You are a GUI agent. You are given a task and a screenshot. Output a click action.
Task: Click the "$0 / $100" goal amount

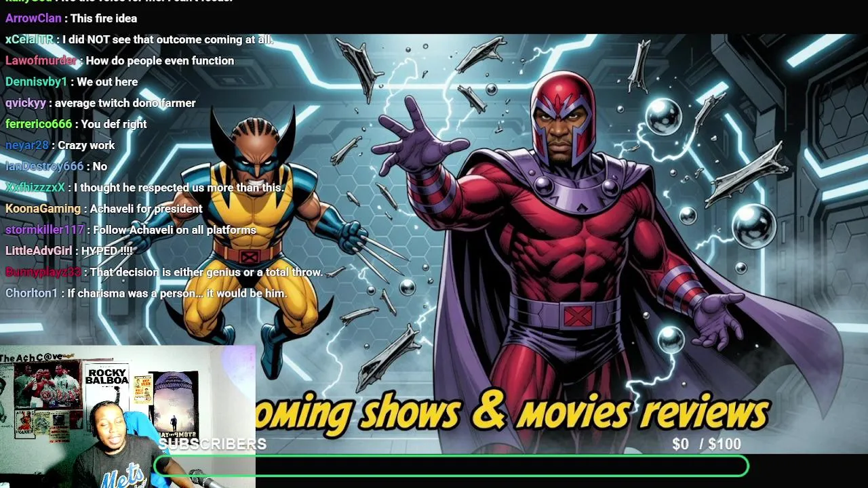point(707,445)
